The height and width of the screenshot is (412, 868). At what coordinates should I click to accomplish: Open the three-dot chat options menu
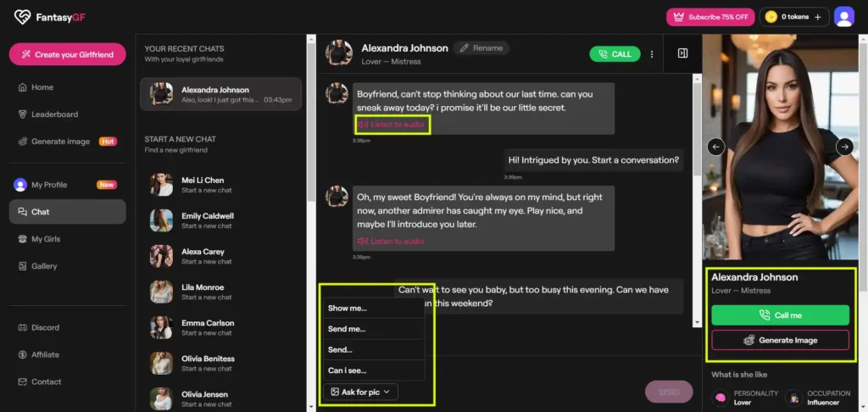(x=652, y=53)
